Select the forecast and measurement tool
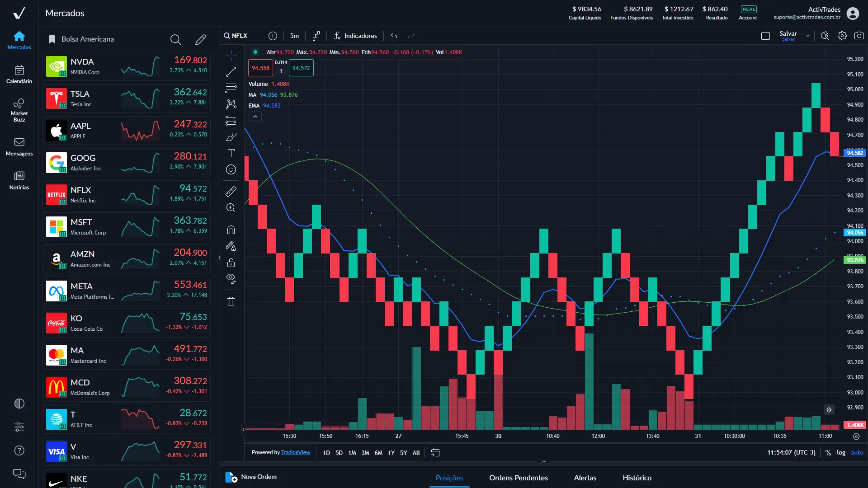This screenshot has height=488, width=868. click(231, 121)
